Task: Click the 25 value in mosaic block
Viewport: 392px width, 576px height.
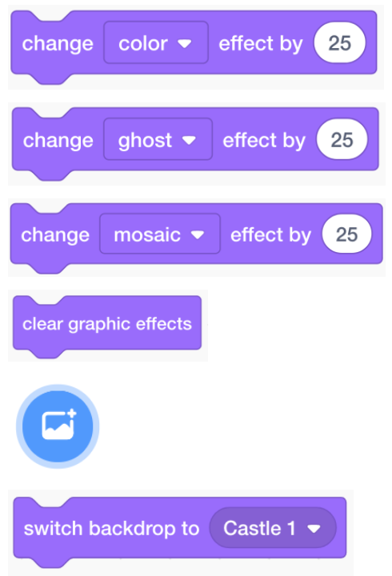Action: pos(346,234)
